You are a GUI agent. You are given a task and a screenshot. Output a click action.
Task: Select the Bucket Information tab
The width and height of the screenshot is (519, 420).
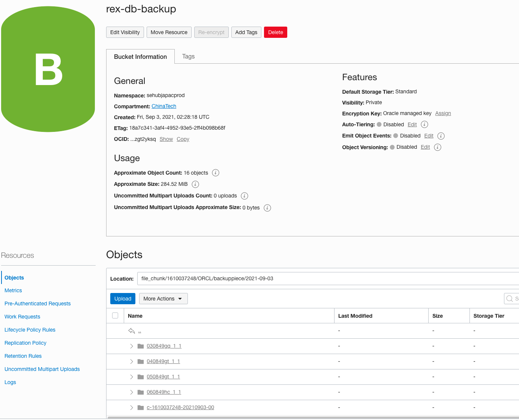coord(140,57)
